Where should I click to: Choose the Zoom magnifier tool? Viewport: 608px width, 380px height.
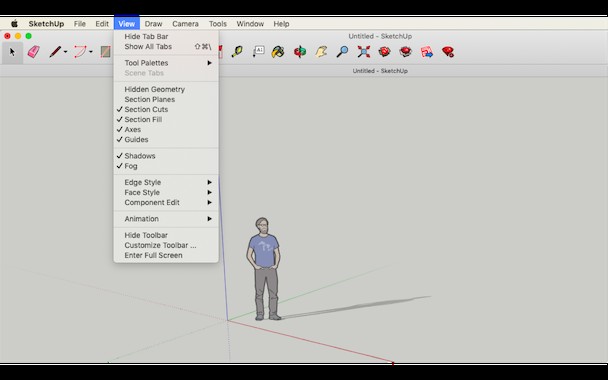coord(342,52)
